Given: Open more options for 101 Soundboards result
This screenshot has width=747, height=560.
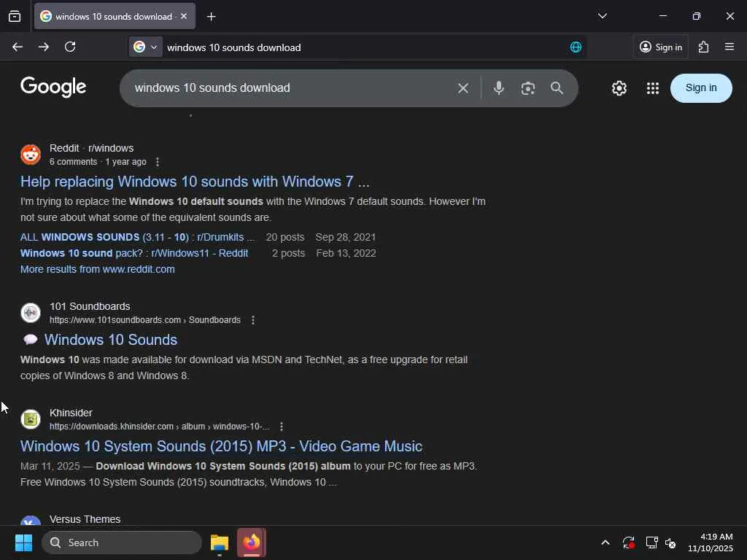Looking at the screenshot, I should pos(253,320).
